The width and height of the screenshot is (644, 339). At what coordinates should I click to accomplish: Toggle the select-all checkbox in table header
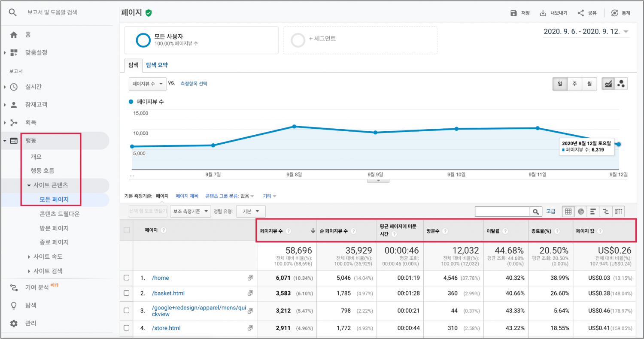click(x=127, y=230)
